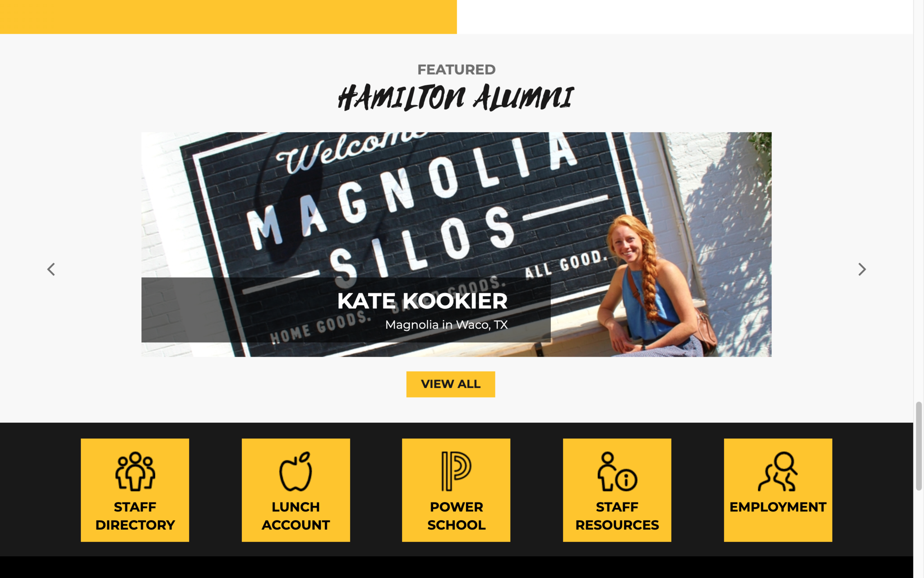924x578 pixels.
Task: Click the PowerSchool P logo icon
Action: pos(456,471)
